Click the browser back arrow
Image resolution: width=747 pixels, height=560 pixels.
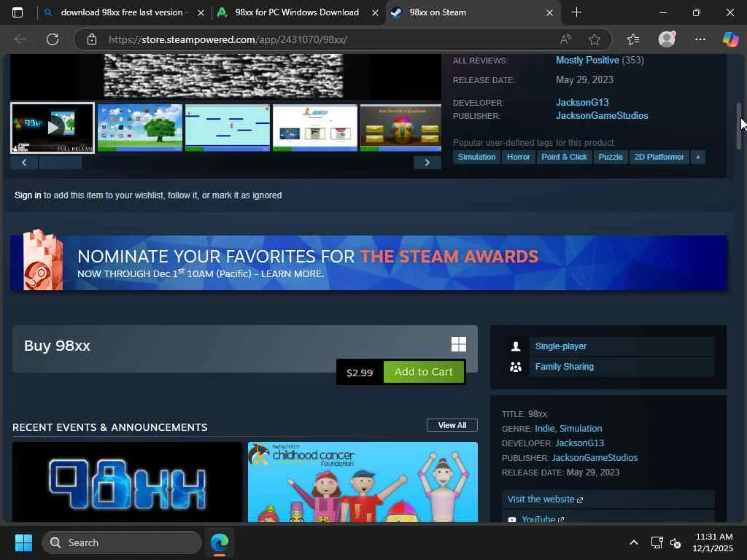point(20,39)
